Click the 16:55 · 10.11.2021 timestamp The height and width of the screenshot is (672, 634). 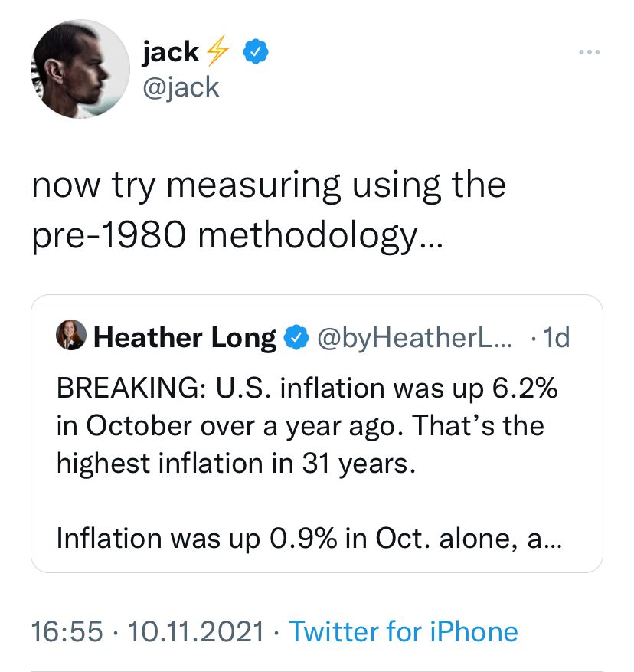(148, 631)
